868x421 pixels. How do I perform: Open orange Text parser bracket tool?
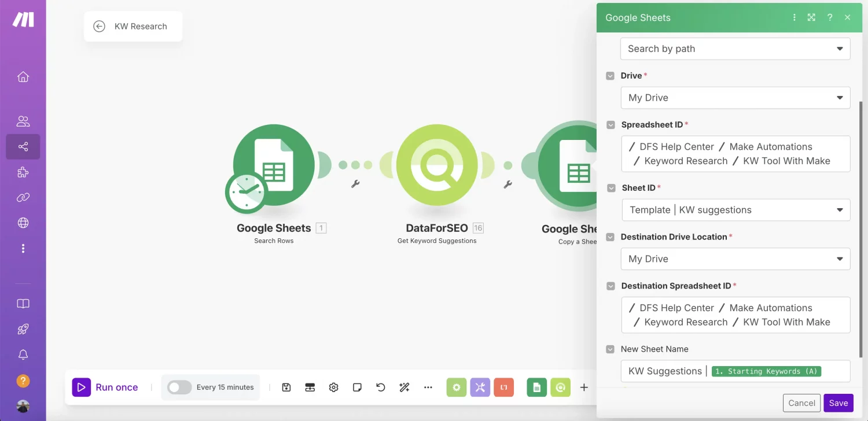click(504, 387)
